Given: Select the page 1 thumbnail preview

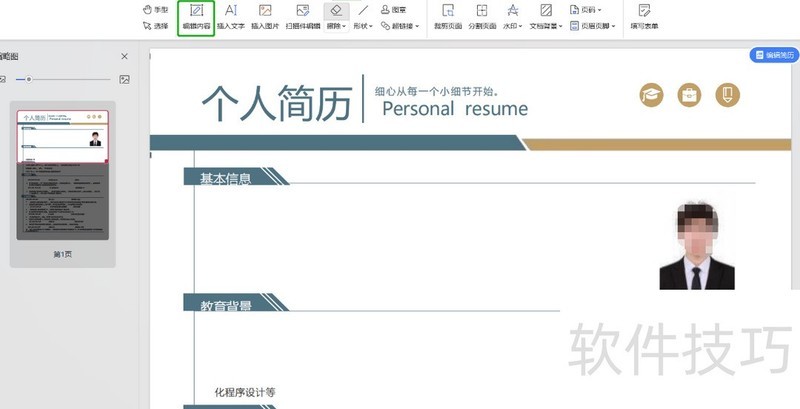Looking at the screenshot, I should (63, 174).
